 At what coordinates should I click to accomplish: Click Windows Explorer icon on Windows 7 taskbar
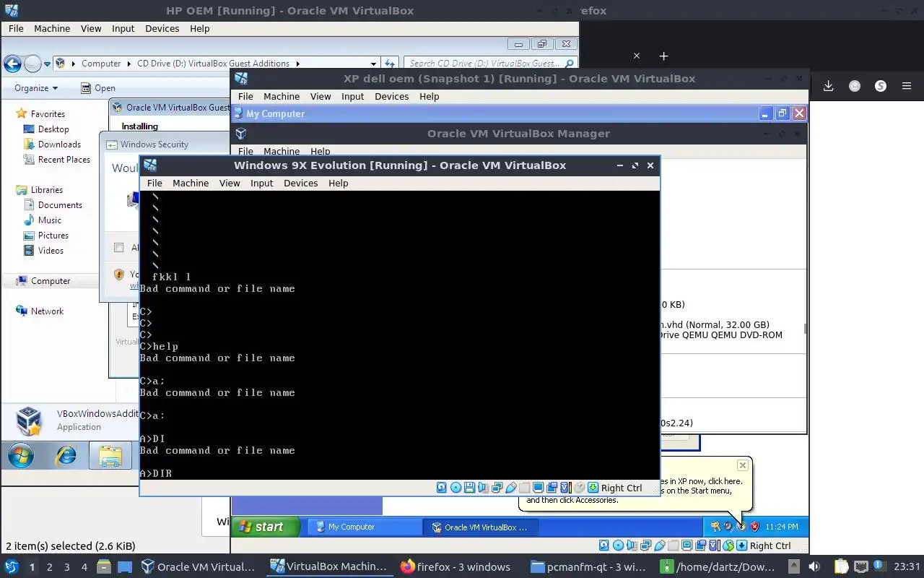(x=110, y=455)
